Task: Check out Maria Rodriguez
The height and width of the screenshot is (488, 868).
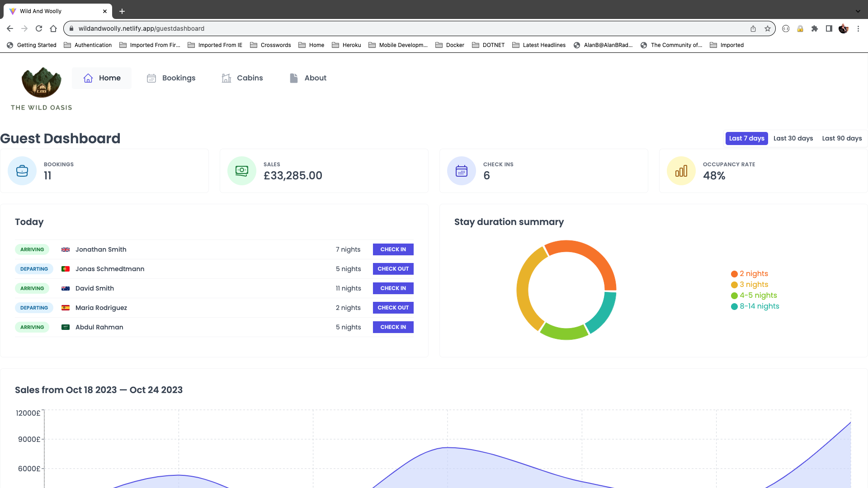Action: [x=393, y=308]
